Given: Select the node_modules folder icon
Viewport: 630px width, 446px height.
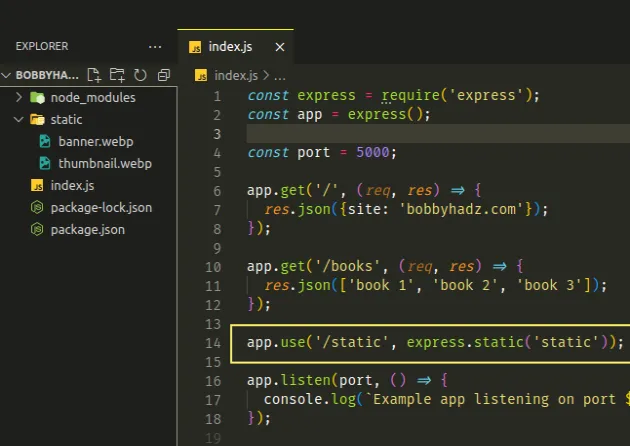Looking at the screenshot, I should coord(37,97).
